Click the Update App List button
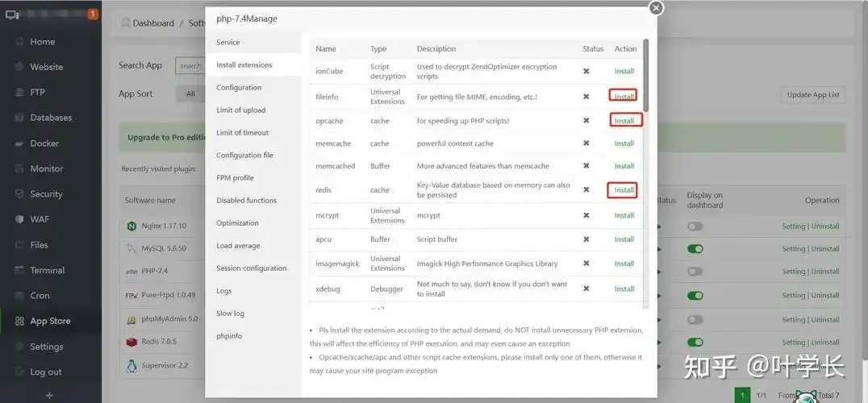868x403 pixels. point(812,94)
